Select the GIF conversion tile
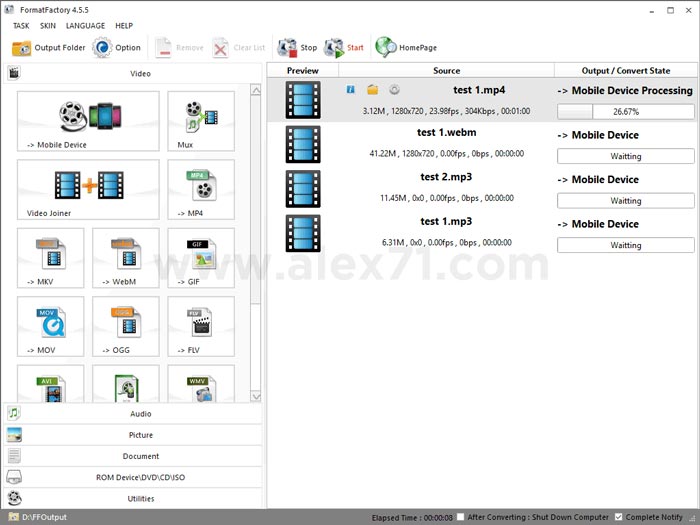Viewport: 700px width, 525px height. pos(201,258)
